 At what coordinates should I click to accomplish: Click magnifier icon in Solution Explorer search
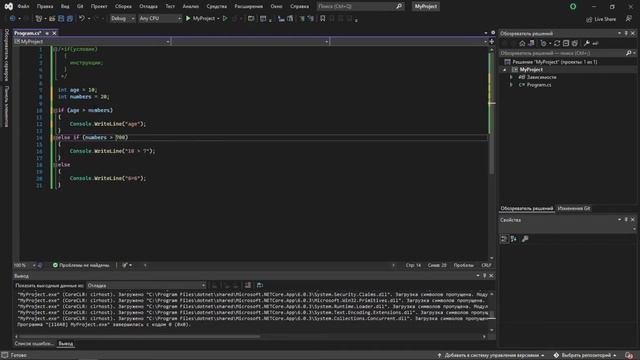(x=629, y=53)
